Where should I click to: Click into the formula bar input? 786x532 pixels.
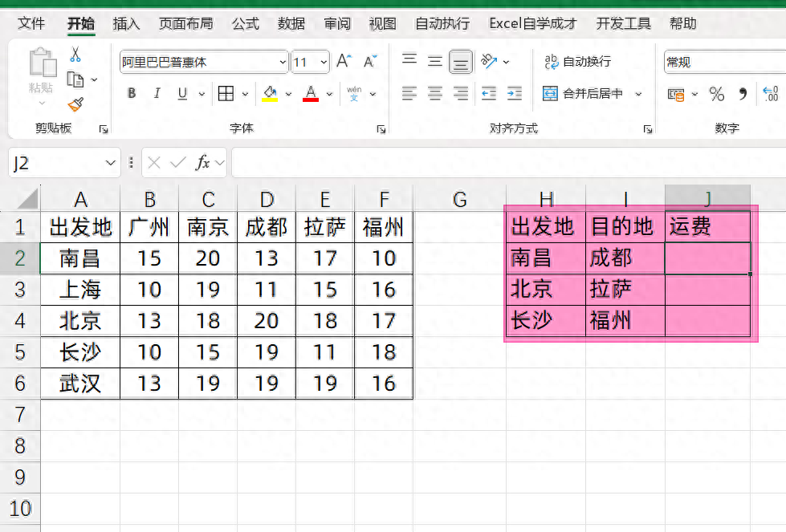coord(509,163)
